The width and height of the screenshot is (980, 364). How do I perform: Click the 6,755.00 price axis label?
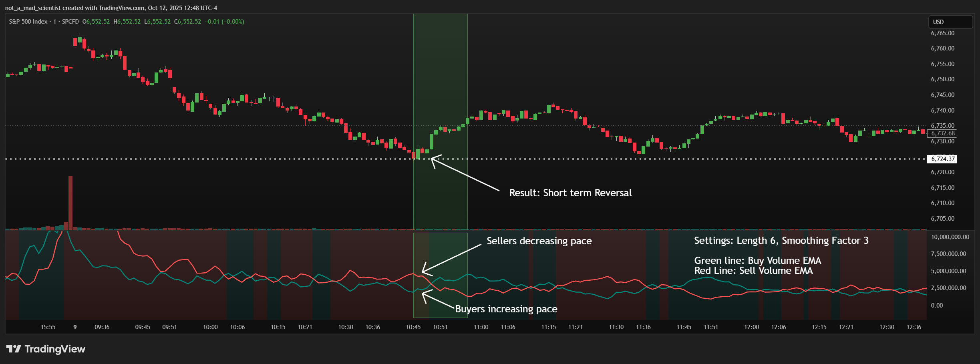(943, 64)
